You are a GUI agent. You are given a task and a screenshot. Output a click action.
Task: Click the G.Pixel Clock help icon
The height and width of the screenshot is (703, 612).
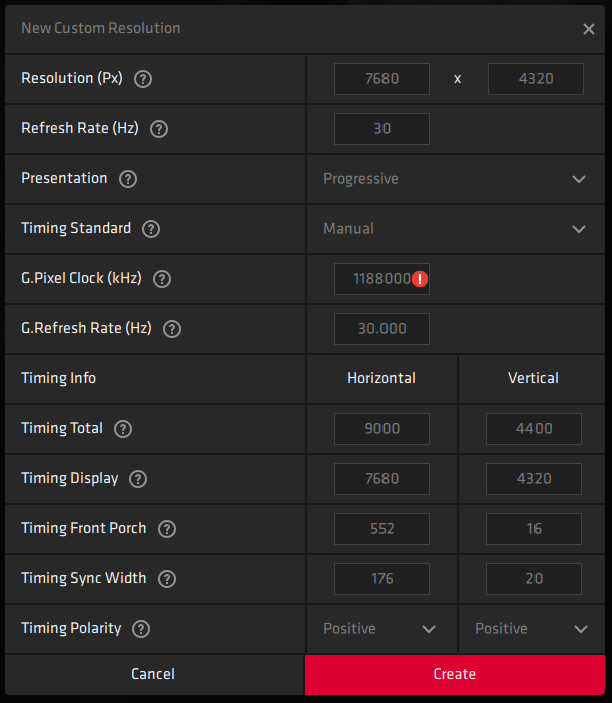162,279
